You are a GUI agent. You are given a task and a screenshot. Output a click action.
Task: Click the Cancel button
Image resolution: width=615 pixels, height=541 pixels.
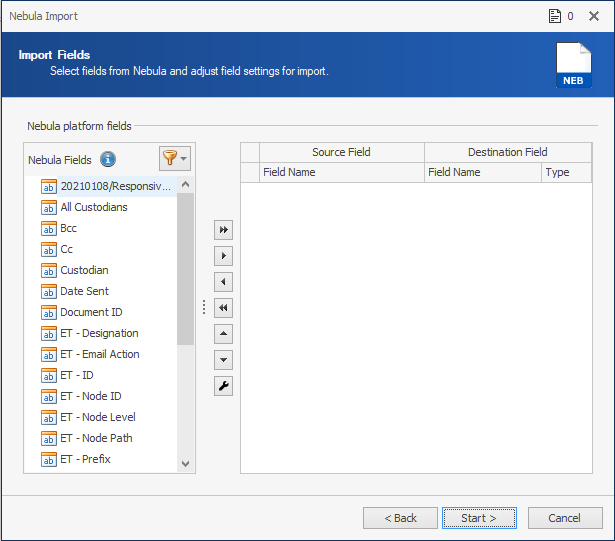coord(565,518)
